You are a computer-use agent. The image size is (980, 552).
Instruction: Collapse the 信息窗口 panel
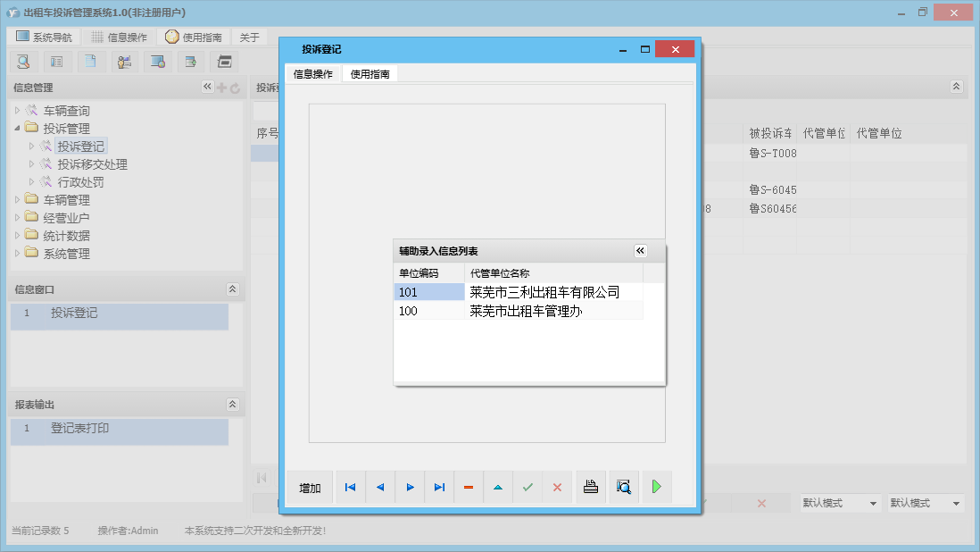(x=232, y=289)
